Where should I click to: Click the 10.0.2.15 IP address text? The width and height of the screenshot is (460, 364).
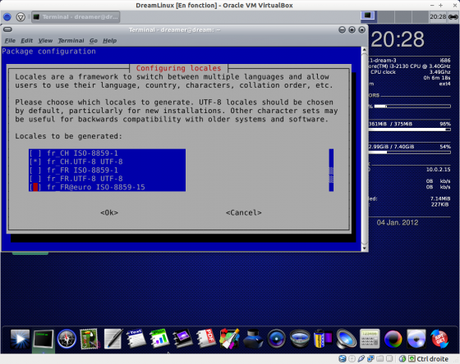[x=438, y=170]
